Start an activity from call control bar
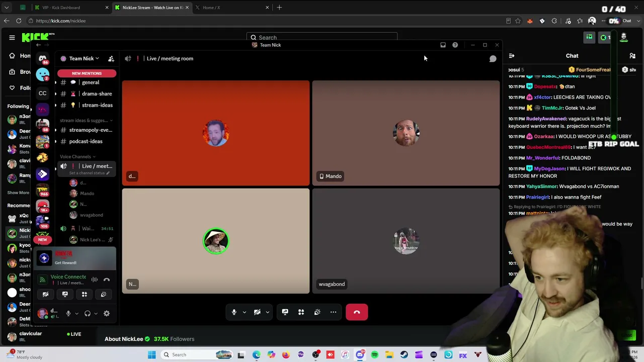644x362 pixels. [x=301, y=312]
